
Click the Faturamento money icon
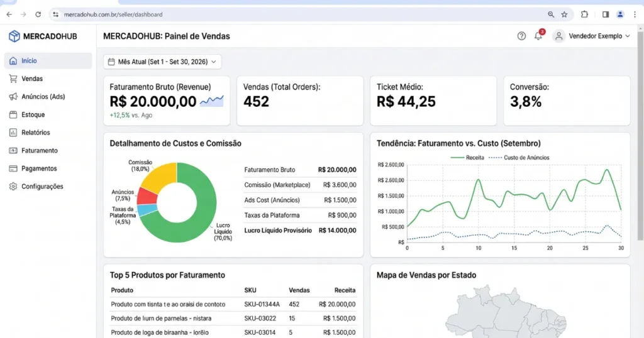13,151
